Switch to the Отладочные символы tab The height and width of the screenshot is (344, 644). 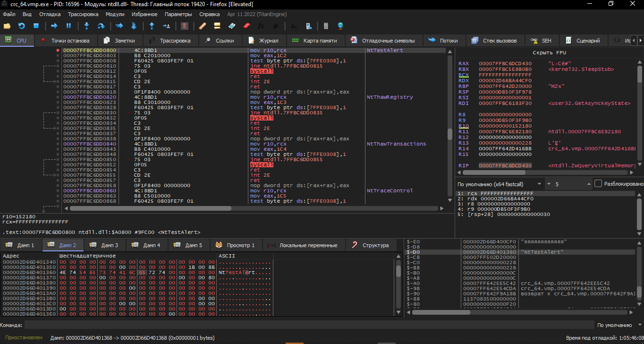tap(384, 41)
